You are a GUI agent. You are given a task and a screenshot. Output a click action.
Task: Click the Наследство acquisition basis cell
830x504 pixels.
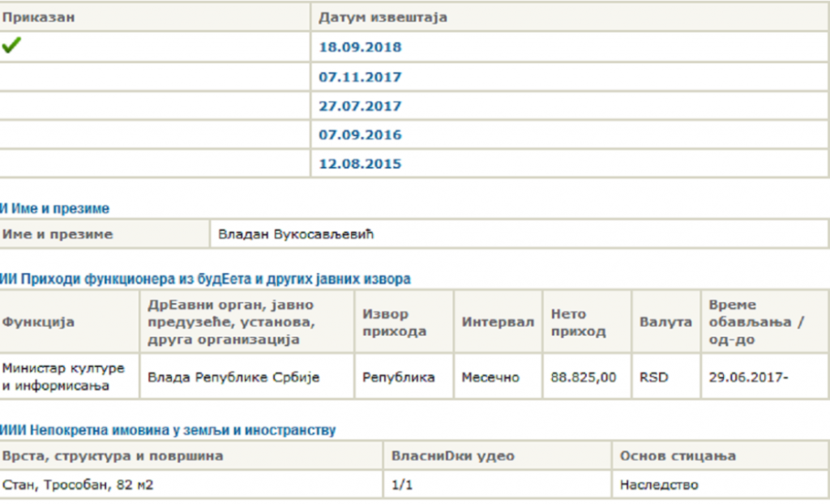[x=659, y=485]
